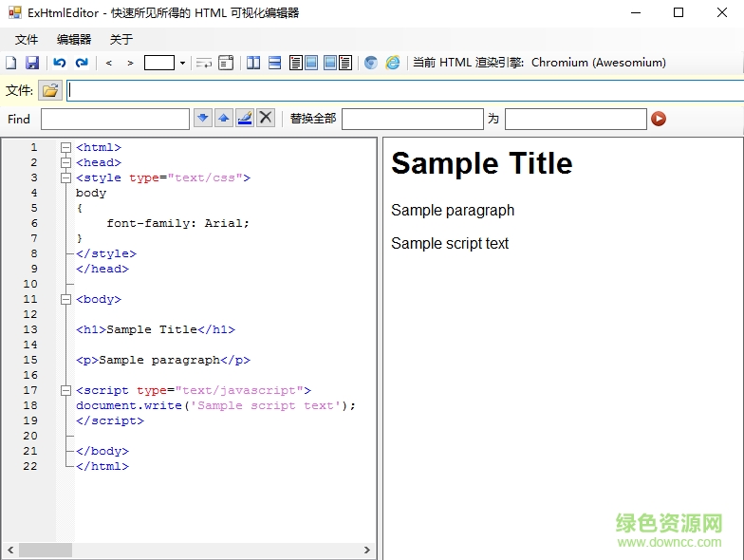Switch to horizontal stacked split layout
The image size is (744, 560).
coord(274,63)
